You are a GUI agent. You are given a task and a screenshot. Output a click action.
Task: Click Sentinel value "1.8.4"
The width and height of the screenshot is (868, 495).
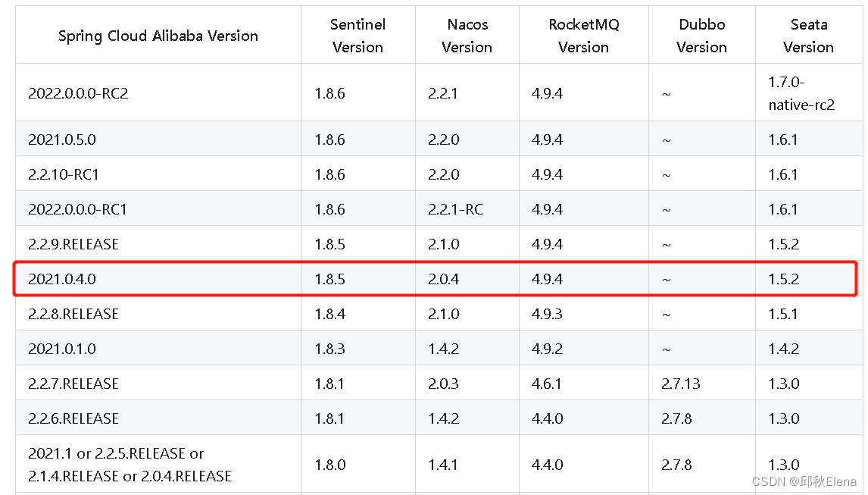(x=330, y=314)
